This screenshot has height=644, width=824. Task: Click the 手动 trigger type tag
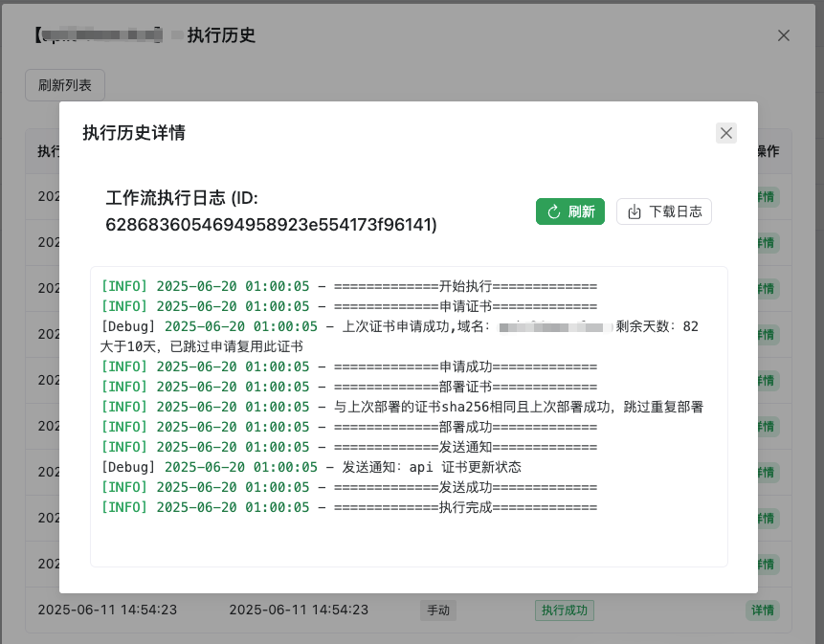(437, 611)
